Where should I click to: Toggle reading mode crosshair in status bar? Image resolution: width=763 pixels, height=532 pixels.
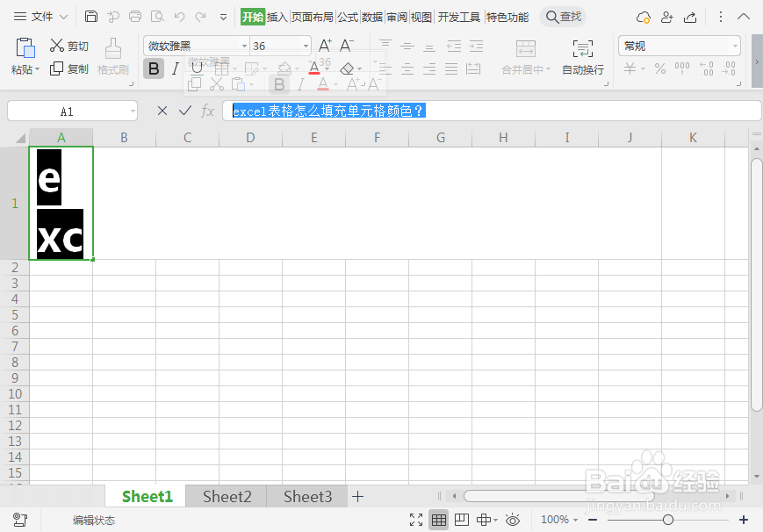pos(484,520)
